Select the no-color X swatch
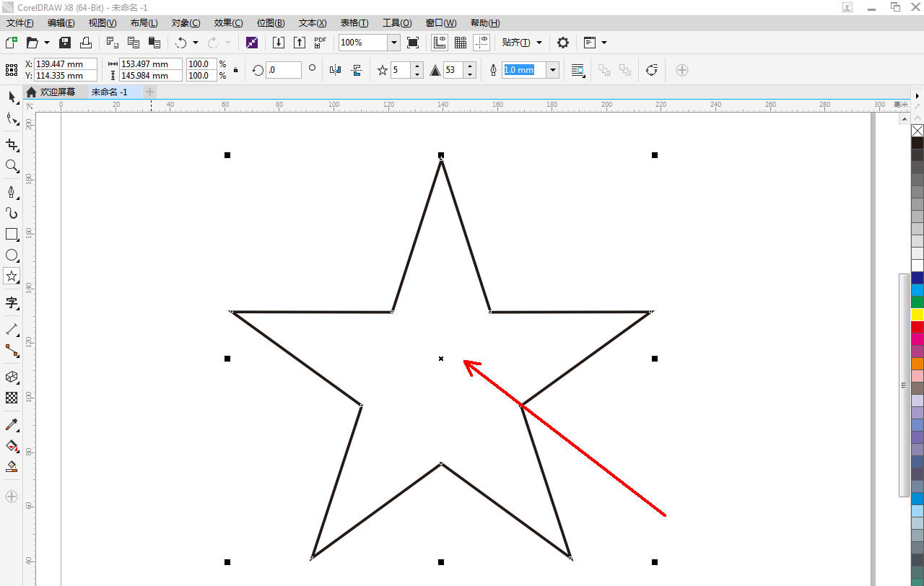924x586 pixels. (x=918, y=131)
